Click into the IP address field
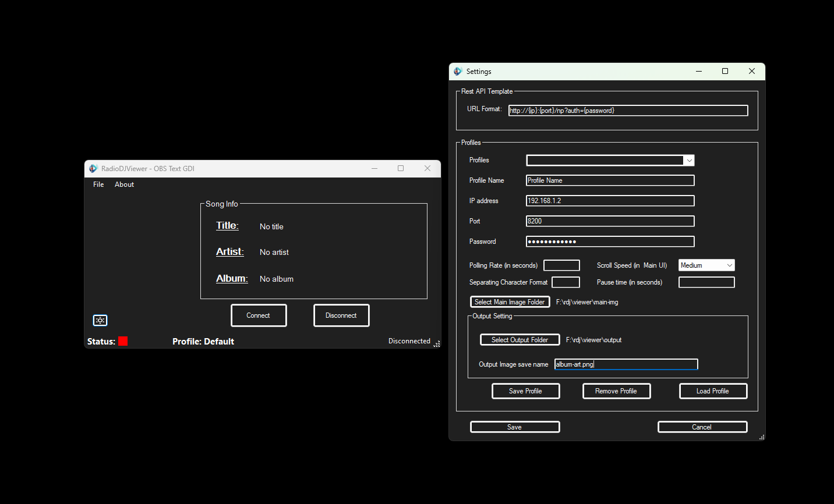Viewport: 834px width, 504px height. (610, 201)
